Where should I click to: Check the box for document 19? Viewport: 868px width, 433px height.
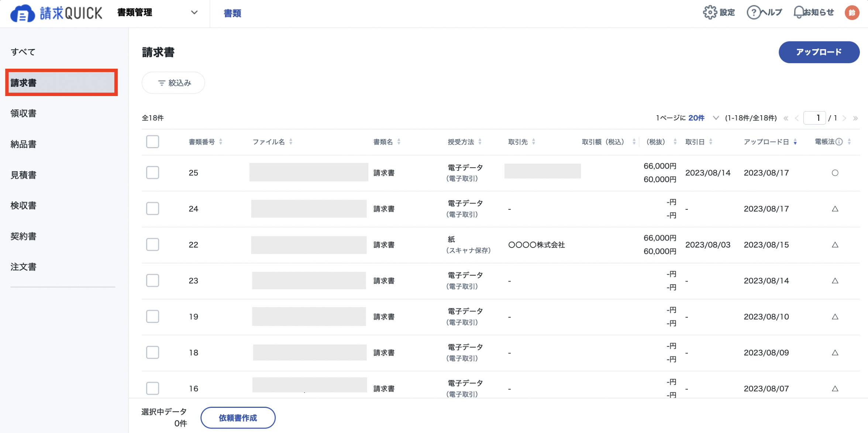(152, 317)
